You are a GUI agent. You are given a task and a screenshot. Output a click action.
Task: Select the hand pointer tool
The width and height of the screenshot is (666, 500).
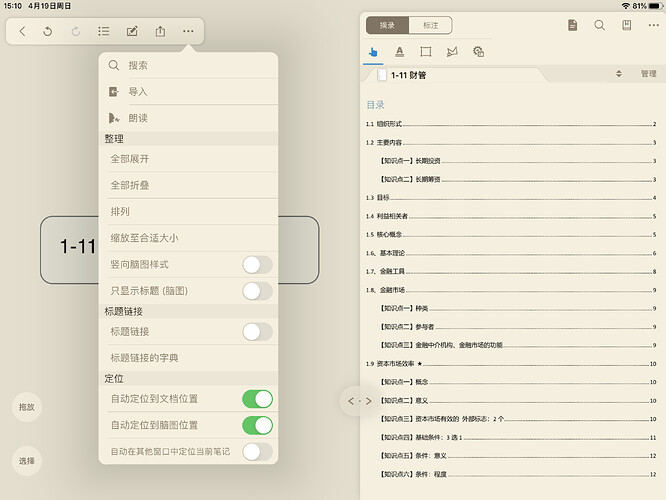click(373, 52)
